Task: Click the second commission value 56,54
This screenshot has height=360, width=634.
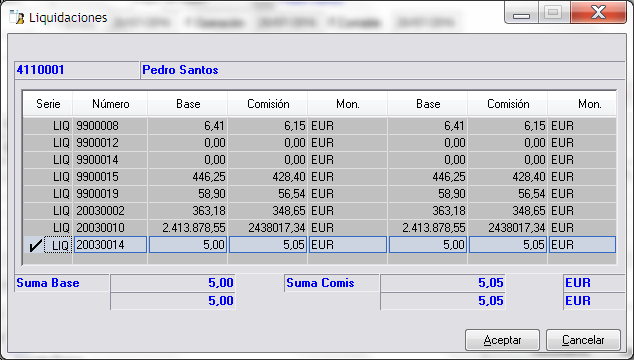Action: click(508, 194)
